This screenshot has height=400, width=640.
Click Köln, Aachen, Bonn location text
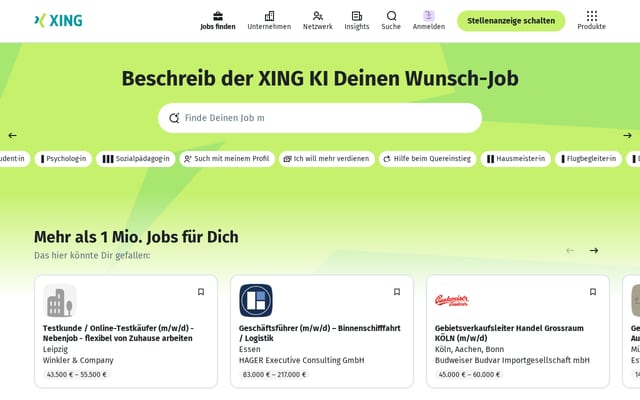point(469,349)
